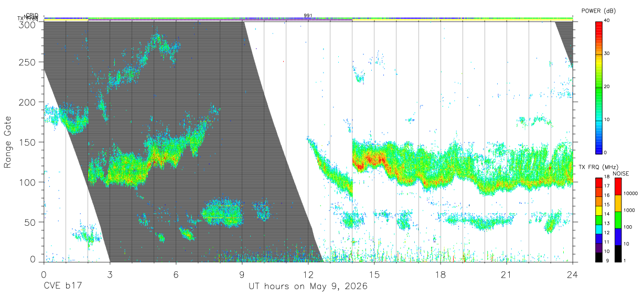
Task: Select the '40' power scale label
Action: click(607, 21)
